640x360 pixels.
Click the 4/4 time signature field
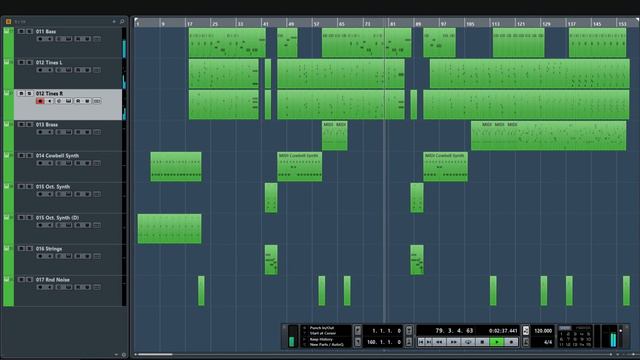pos(548,342)
